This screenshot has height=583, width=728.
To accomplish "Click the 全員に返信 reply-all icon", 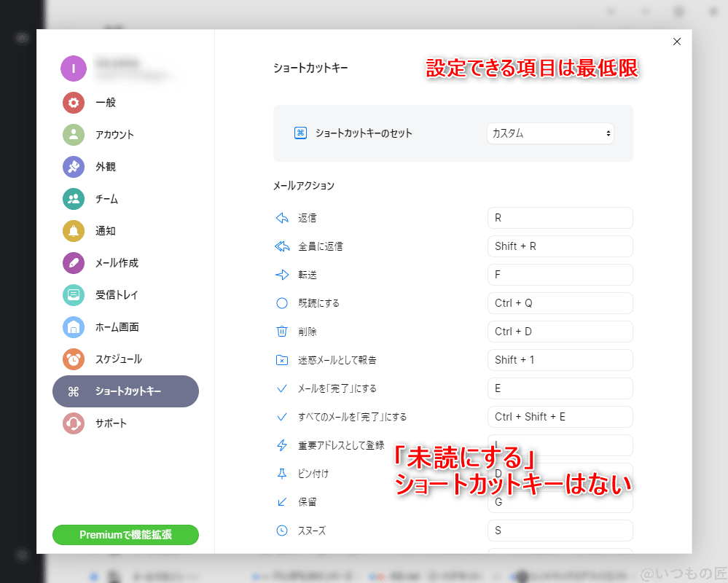I will pos(283,246).
